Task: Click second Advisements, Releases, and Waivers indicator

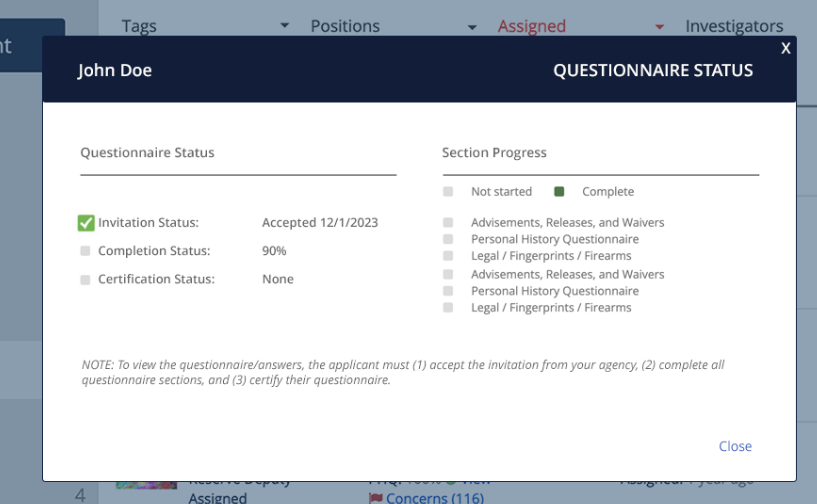Action: coord(448,275)
